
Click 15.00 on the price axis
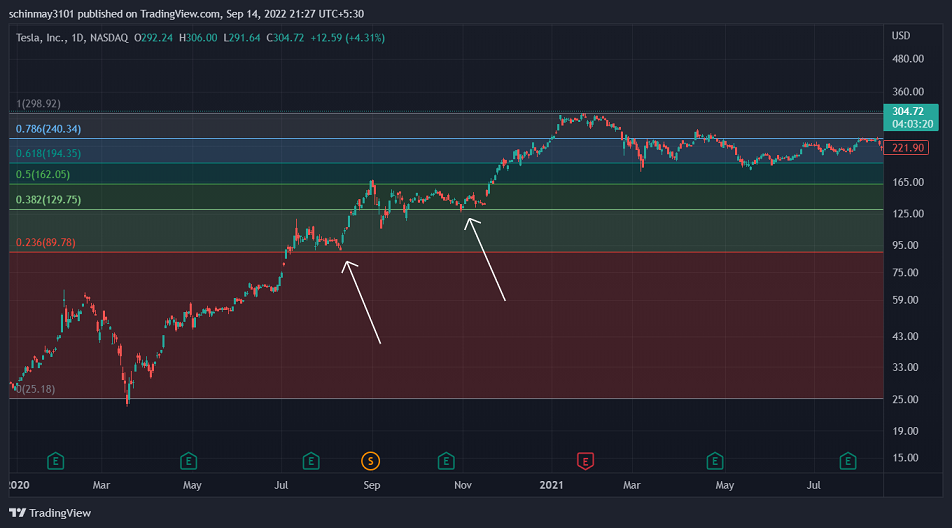point(905,458)
